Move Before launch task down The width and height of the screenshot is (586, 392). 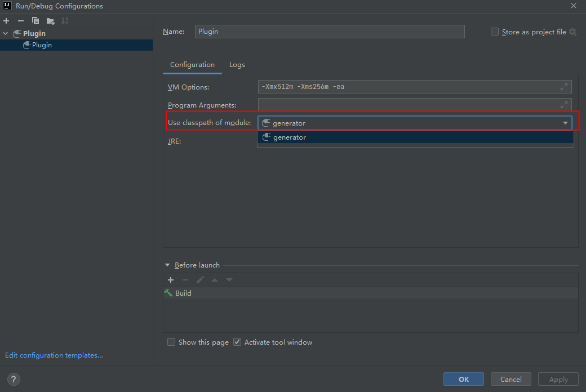click(229, 280)
